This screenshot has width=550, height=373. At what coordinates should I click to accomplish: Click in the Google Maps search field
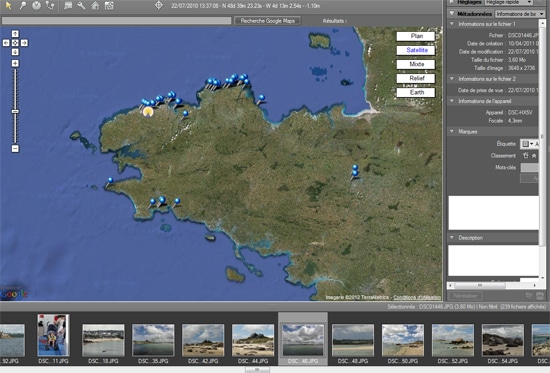(116, 21)
